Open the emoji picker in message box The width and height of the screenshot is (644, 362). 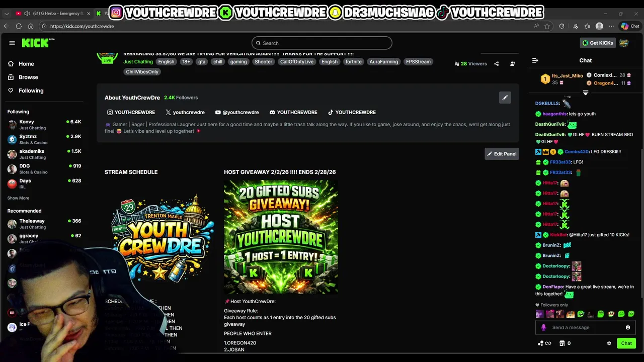point(628,327)
